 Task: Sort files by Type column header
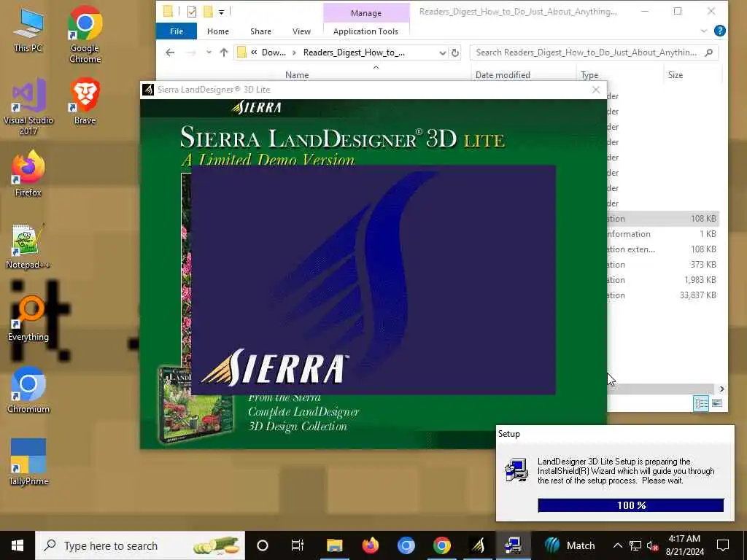click(589, 75)
